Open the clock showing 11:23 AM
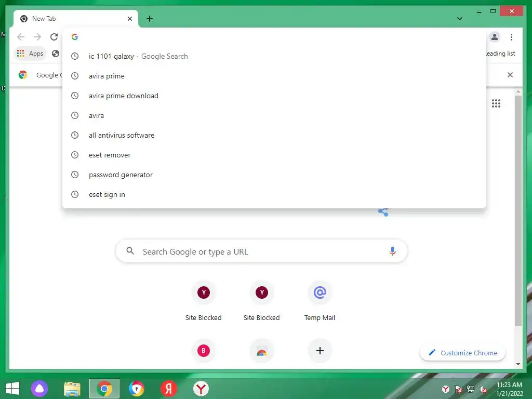Screen dimensions: 532x399 510,389
